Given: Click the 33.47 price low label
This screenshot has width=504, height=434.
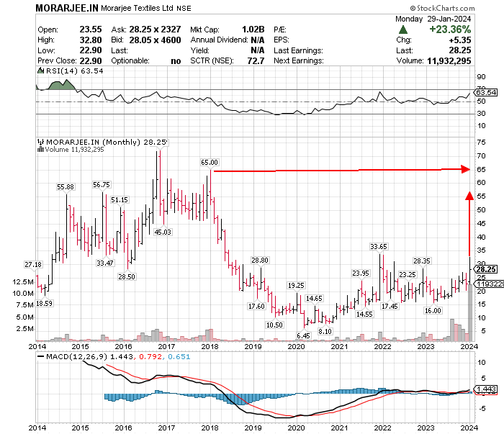Looking at the screenshot, I should [105, 263].
